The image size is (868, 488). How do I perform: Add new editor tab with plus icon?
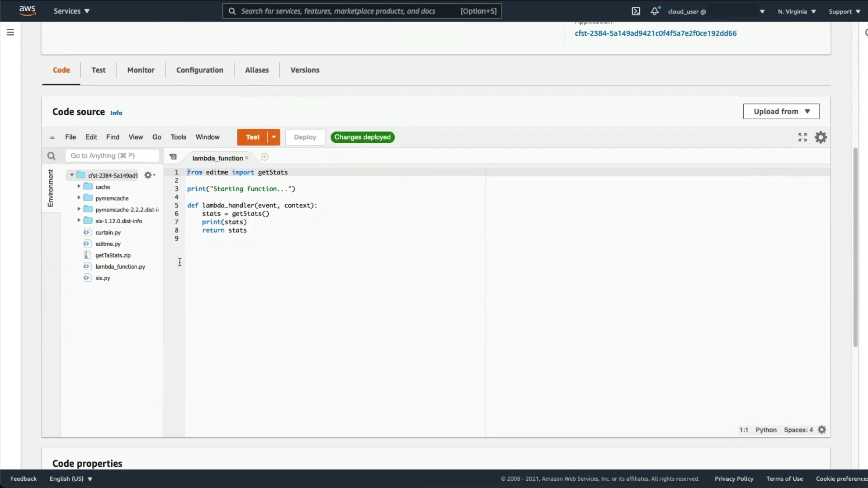(264, 157)
